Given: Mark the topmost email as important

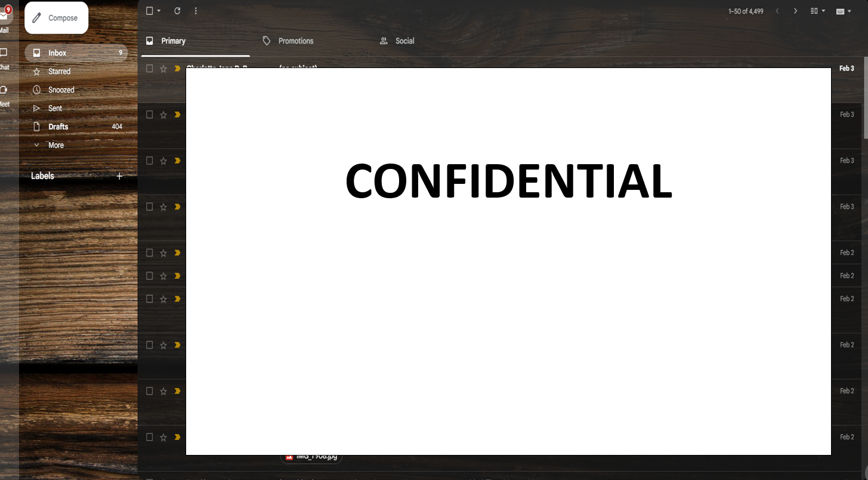Looking at the screenshot, I should (x=177, y=69).
